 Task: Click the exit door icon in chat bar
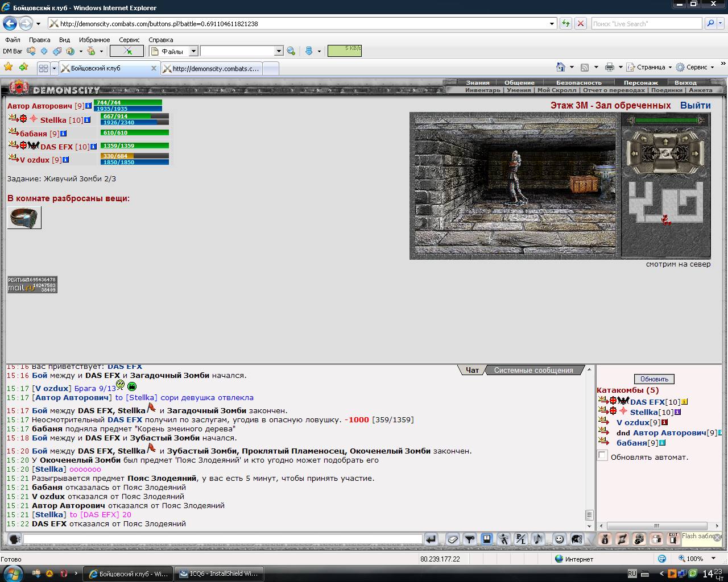pos(673,539)
